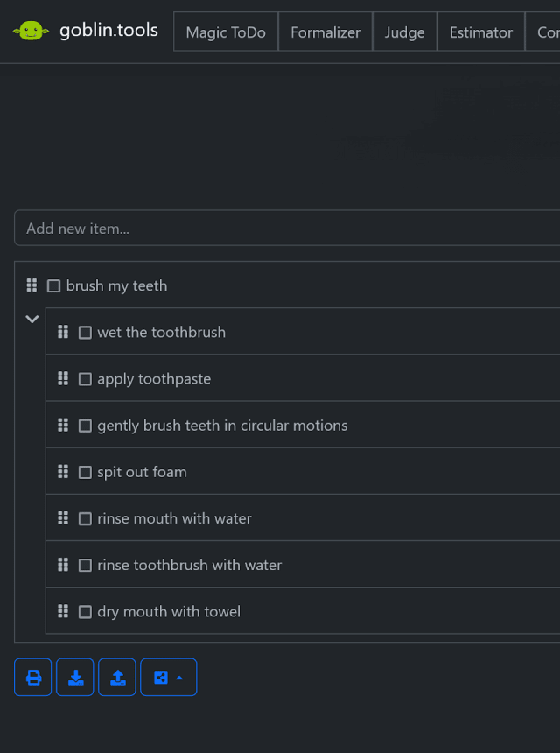Image resolution: width=560 pixels, height=753 pixels.
Task: Grab the drag handle beside 'brush my teeth'
Action: click(x=31, y=285)
